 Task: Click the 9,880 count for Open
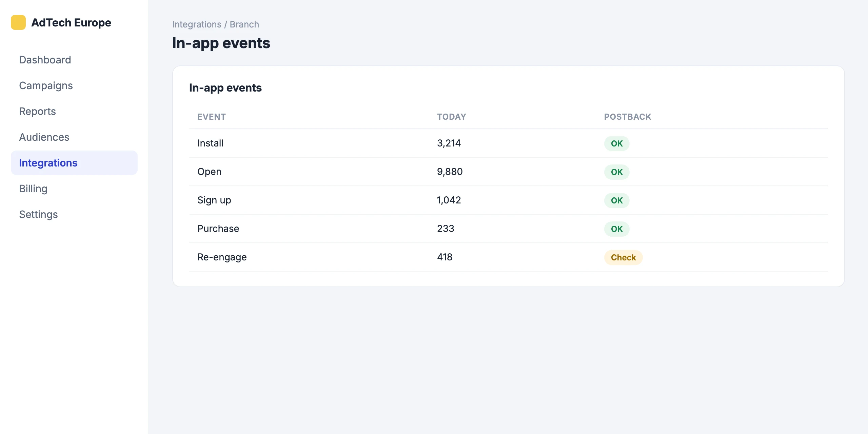(x=450, y=172)
